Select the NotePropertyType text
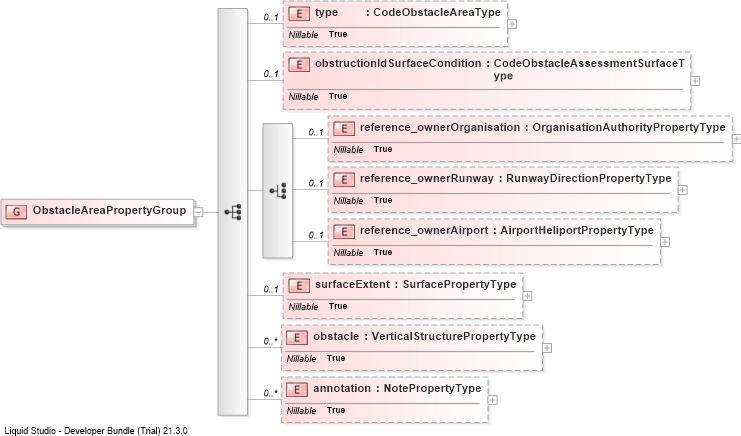This screenshot has width=741, height=436. pos(432,388)
